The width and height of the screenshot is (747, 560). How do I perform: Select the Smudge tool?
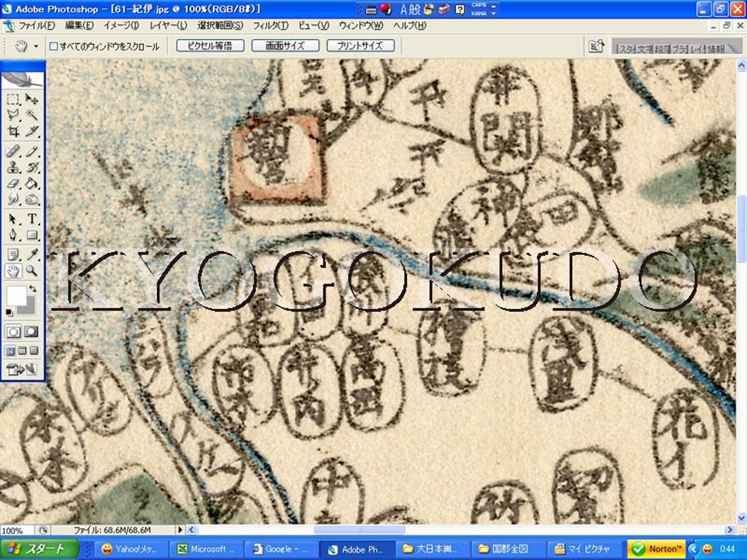click(x=13, y=199)
